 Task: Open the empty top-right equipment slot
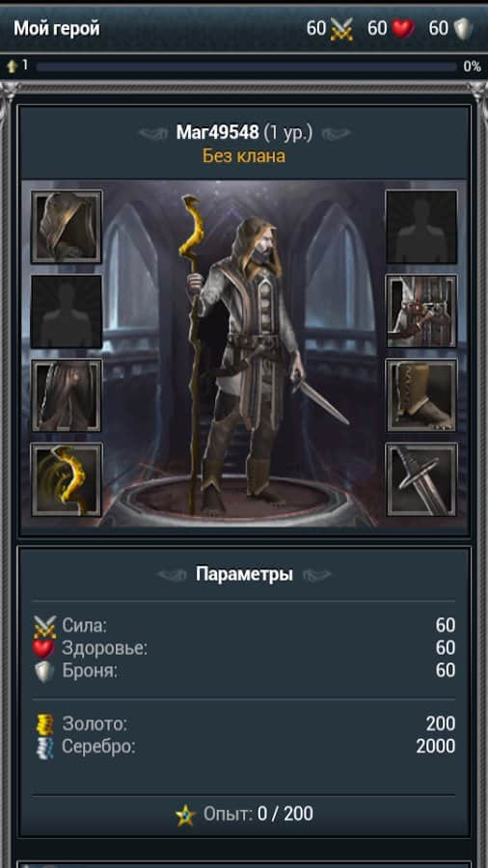point(421,227)
